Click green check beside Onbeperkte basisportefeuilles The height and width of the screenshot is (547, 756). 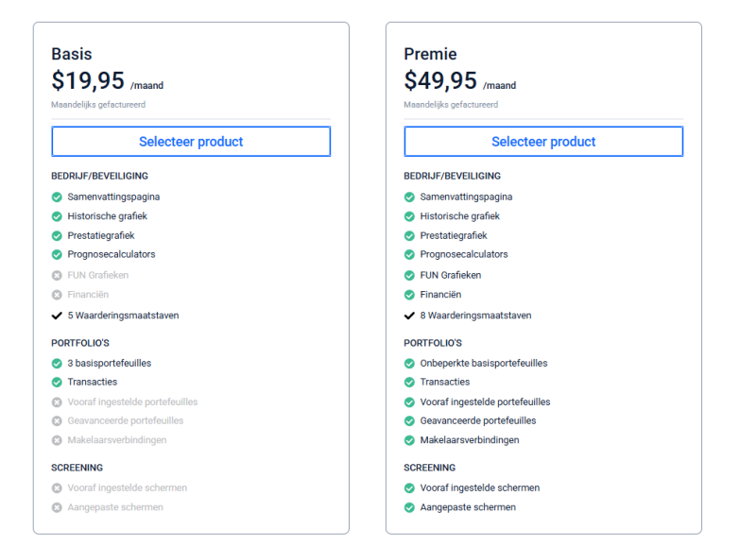click(409, 364)
